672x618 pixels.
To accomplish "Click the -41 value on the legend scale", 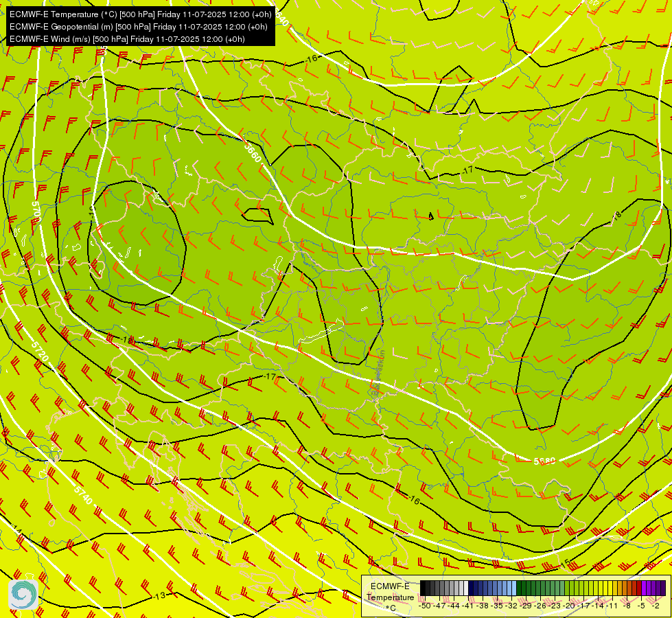I will click(x=467, y=606).
